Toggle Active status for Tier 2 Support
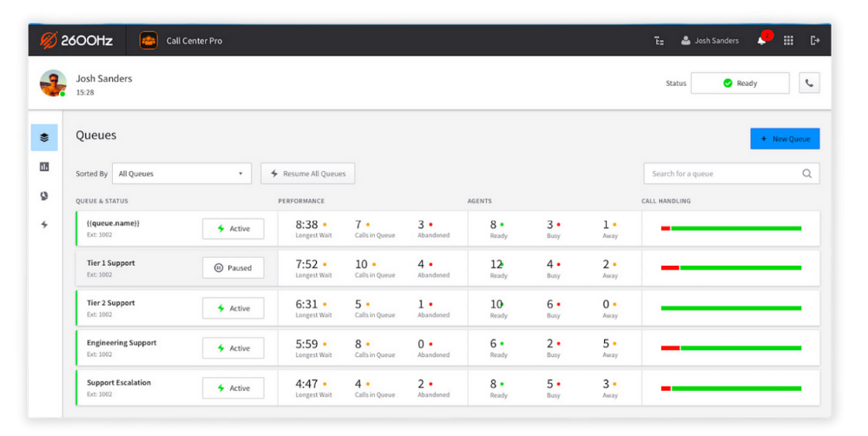Image resolution: width=868 pixels, height=436 pixels. point(233,308)
